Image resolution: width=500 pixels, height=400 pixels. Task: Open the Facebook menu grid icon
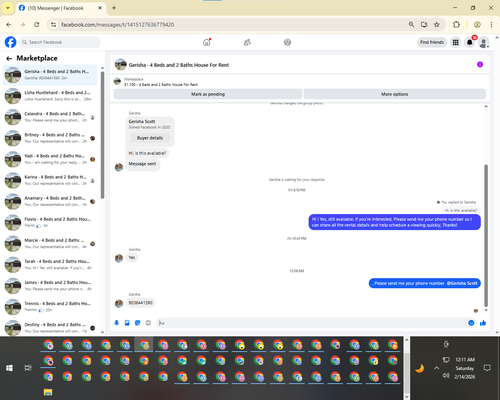pyautogui.click(x=455, y=42)
